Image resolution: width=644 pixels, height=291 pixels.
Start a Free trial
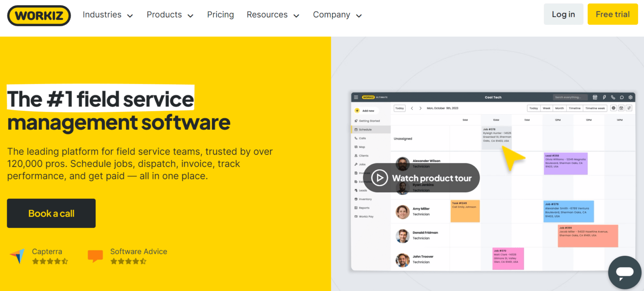[x=613, y=14]
